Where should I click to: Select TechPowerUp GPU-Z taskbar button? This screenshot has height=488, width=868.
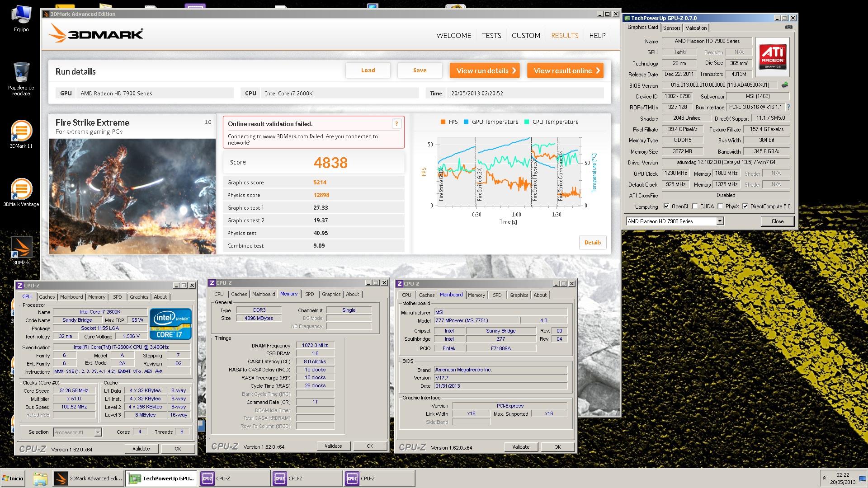click(161, 479)
